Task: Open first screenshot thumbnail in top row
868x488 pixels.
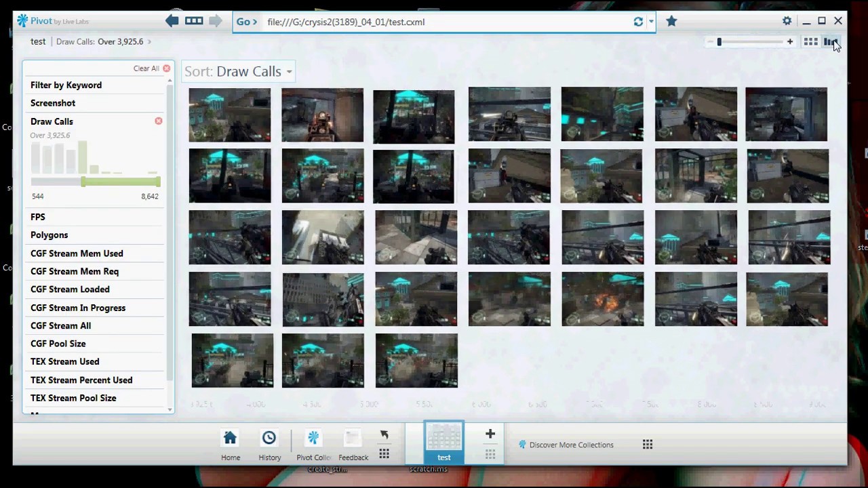Action: tap(229, 115)
